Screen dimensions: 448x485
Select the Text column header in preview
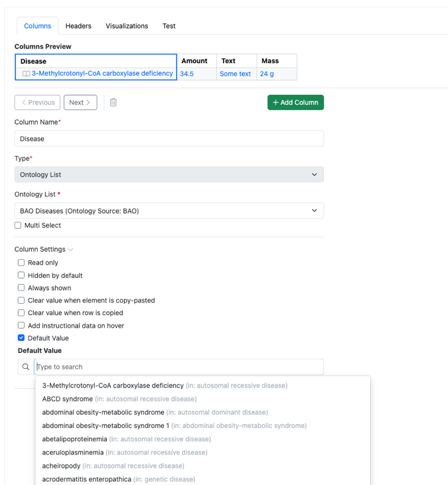pos(237,61)
